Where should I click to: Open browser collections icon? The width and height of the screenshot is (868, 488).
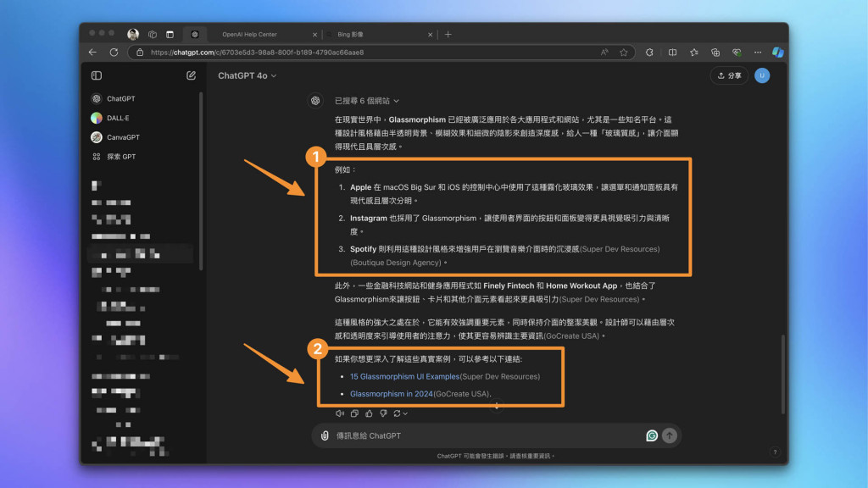point(715,52)
